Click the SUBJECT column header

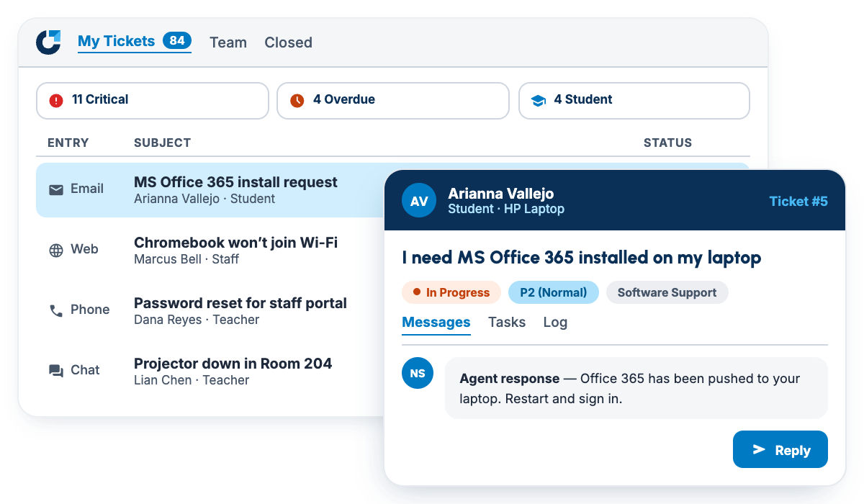click(x=163, y=143)
